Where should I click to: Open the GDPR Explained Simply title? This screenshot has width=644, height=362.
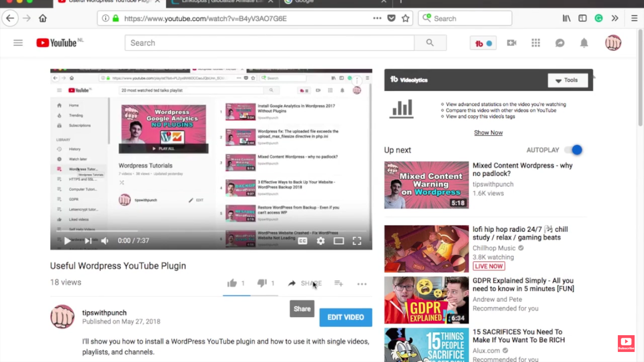(523, 285)
